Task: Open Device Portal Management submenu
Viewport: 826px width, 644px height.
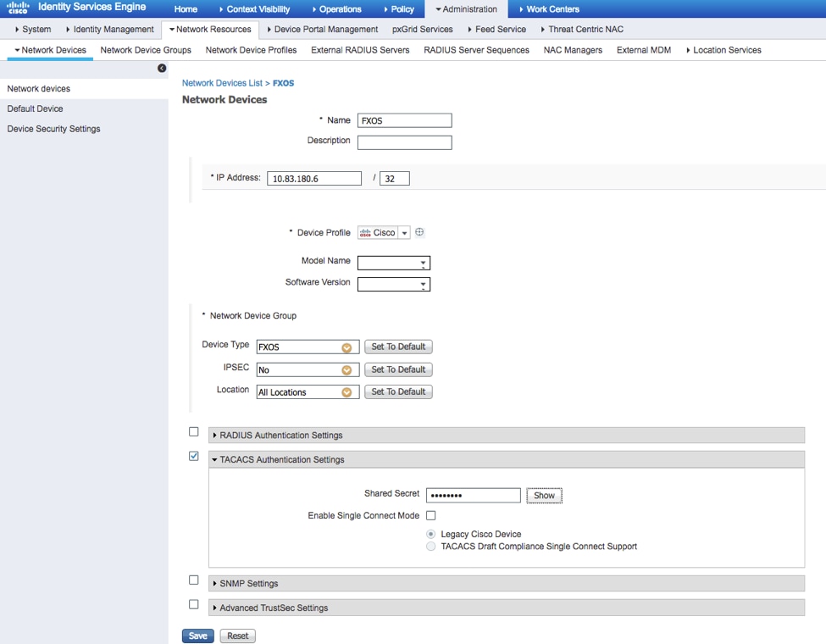Action: click(x=323, y=29)
